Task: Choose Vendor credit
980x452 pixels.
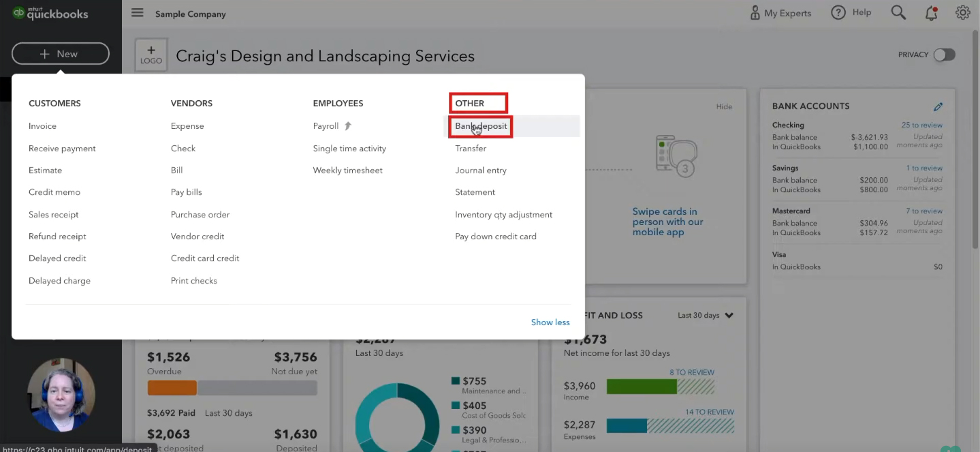Action: [197, 237]
